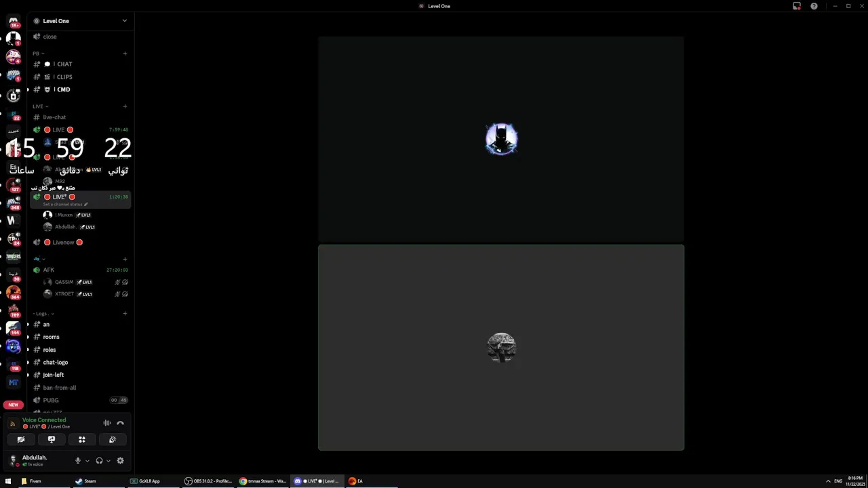
Task: Set a channel status link
Action: [65, 204]
